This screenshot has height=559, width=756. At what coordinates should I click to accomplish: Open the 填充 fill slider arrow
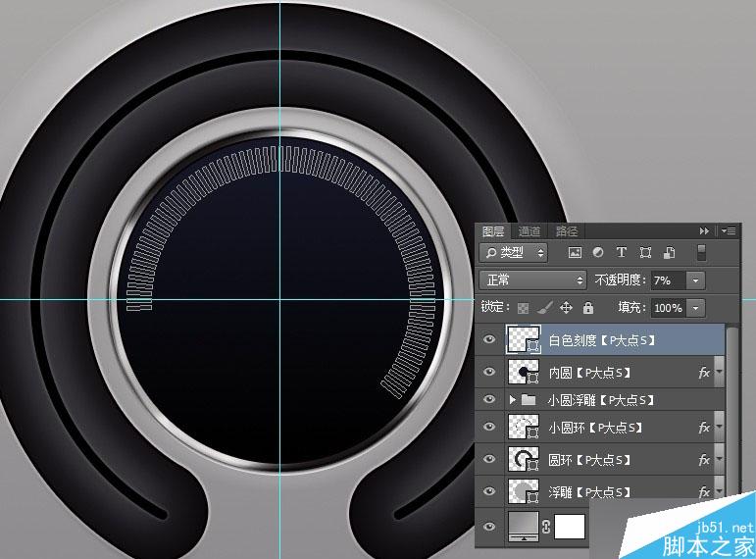tap(696, 308)
